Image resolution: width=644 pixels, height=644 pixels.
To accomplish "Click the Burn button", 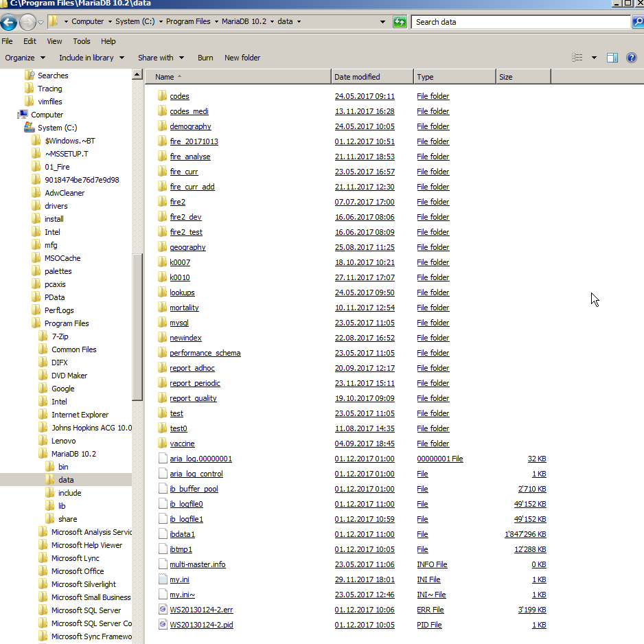I will click(205, 58).
